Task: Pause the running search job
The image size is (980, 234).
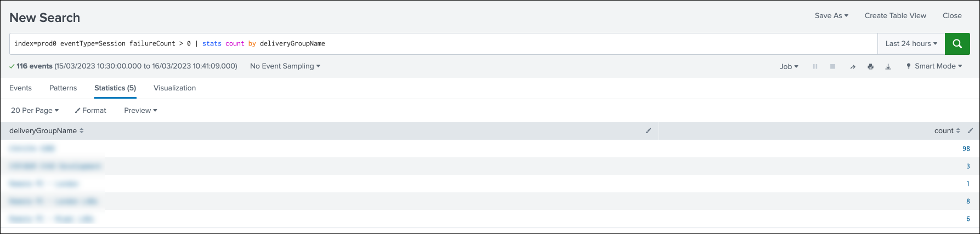Action: pyautogui.click(x=815, y=66)
